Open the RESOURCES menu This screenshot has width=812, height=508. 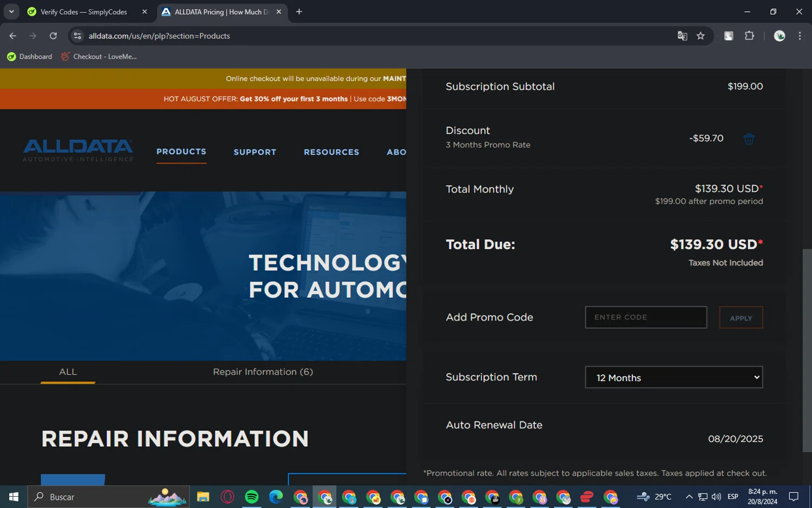(x=331, y=152)
